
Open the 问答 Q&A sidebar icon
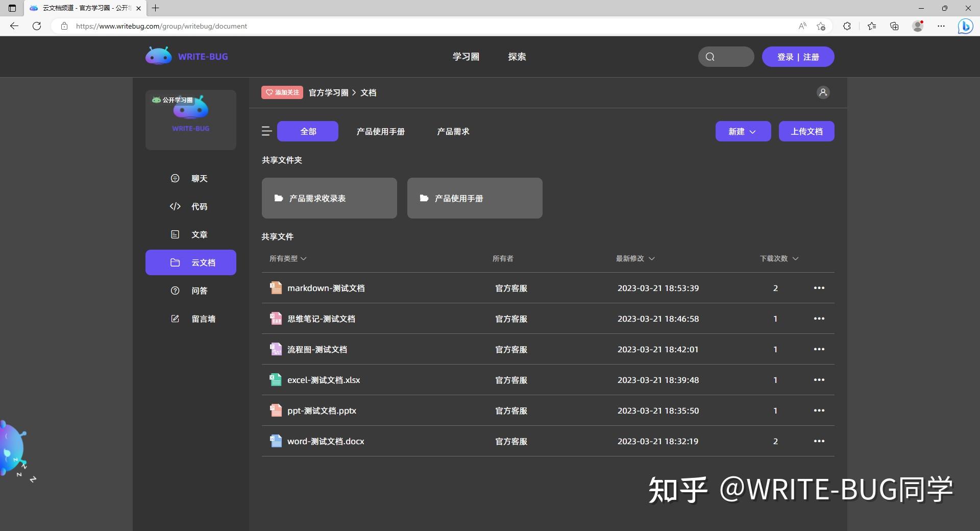tap(175, 291)
